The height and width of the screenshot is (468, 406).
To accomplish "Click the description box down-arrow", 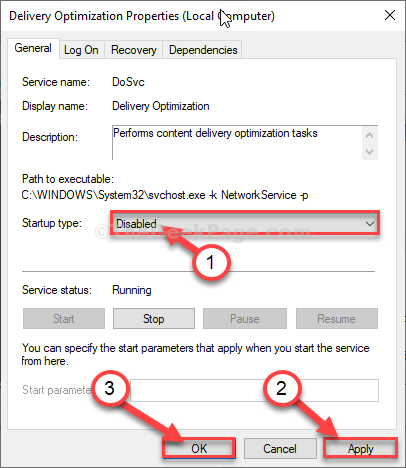I will pos(369,152).
